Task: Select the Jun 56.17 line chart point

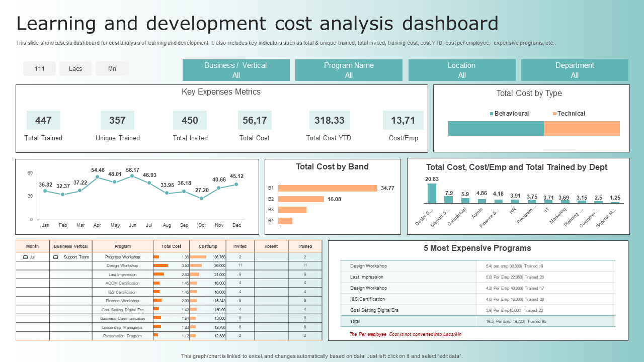Action: (x=132, y=176)
